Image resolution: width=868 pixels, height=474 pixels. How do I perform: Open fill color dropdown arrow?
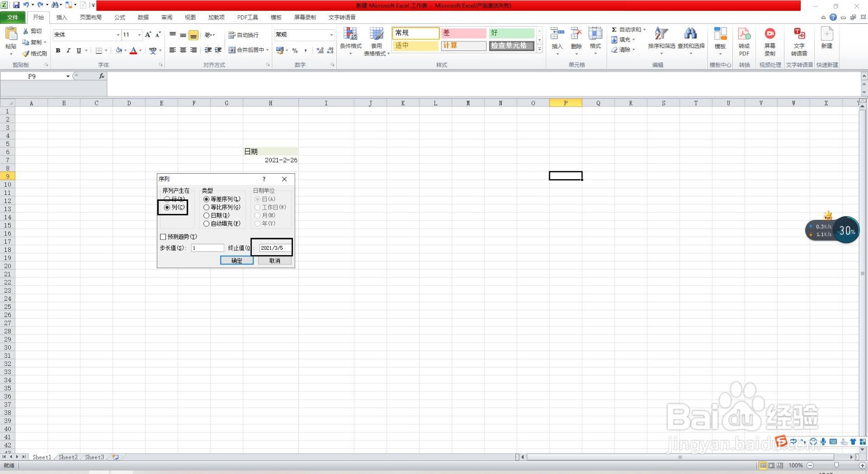(x=125, y=50)
